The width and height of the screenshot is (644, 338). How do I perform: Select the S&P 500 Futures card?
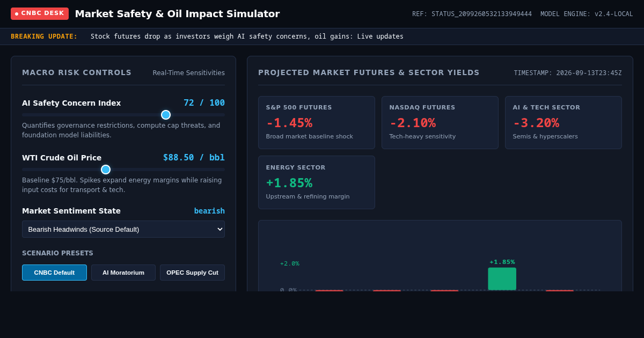317,122
